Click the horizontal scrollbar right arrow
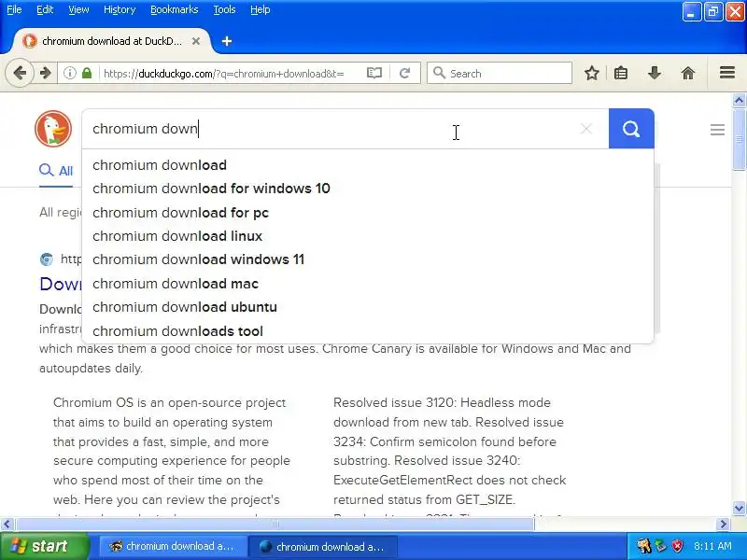This screenshot has height=560, width=747. 723,525
